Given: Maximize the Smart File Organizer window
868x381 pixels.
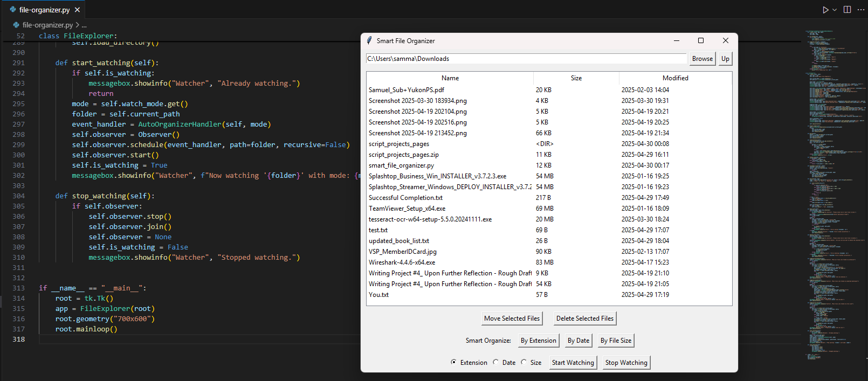Looking at the screenshot, I should pos(701,40).
